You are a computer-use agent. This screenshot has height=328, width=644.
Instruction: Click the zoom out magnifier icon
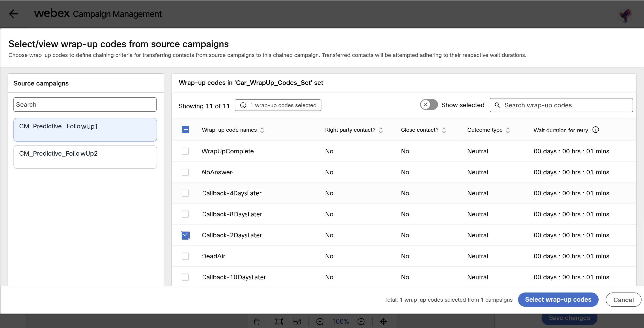320,322
